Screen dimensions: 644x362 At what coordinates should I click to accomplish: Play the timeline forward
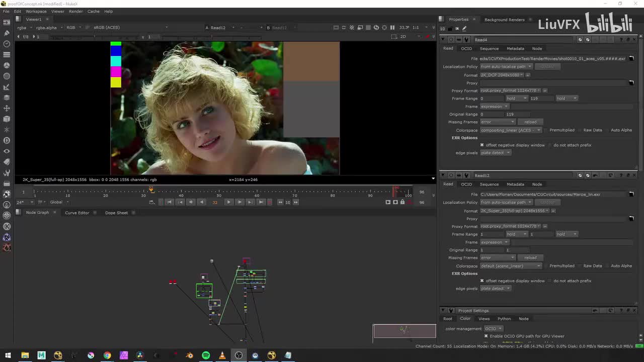coord(228,202)
